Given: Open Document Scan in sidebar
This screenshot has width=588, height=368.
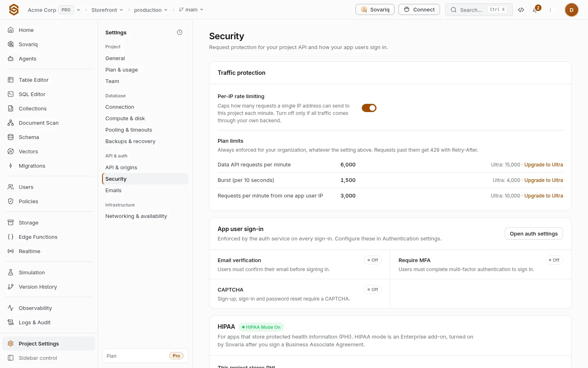Looking at the screenshot, I should click(x=49, y=123).
